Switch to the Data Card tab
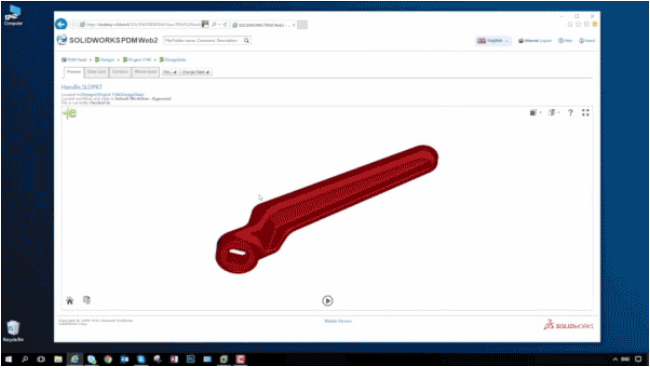650x370 pixels. [x=96, y=72]
